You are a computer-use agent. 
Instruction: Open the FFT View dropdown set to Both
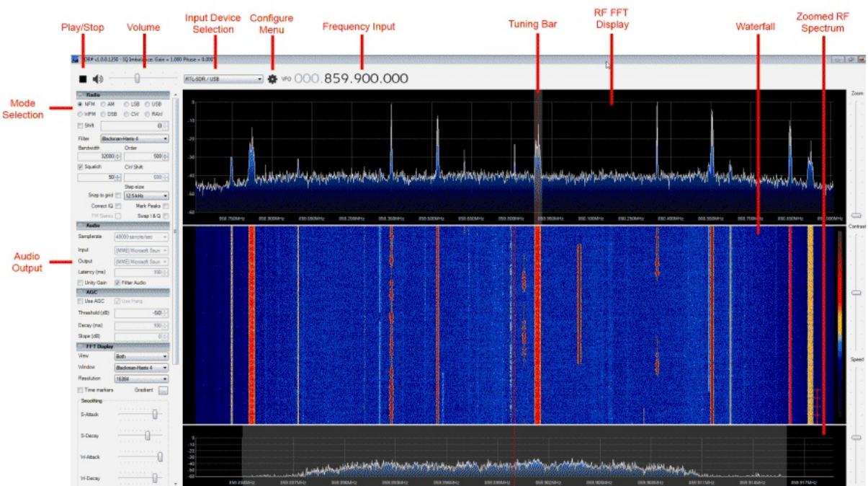coord(141,356)
